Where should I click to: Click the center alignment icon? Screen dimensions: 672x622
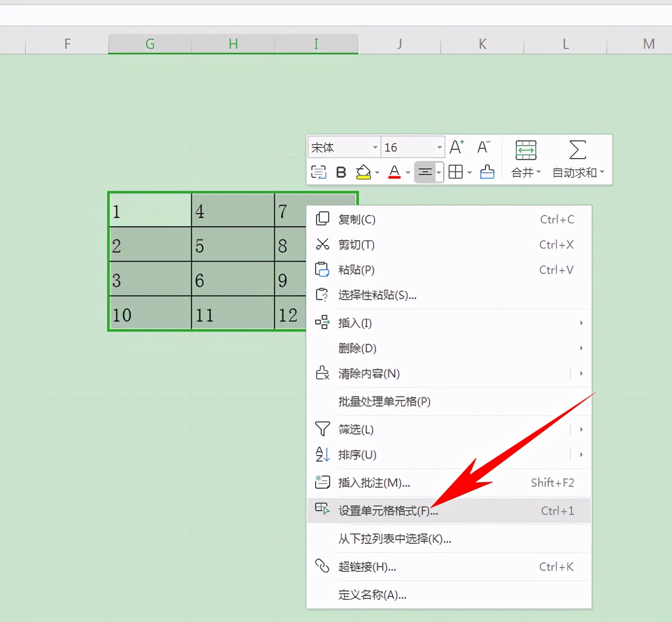425,172
